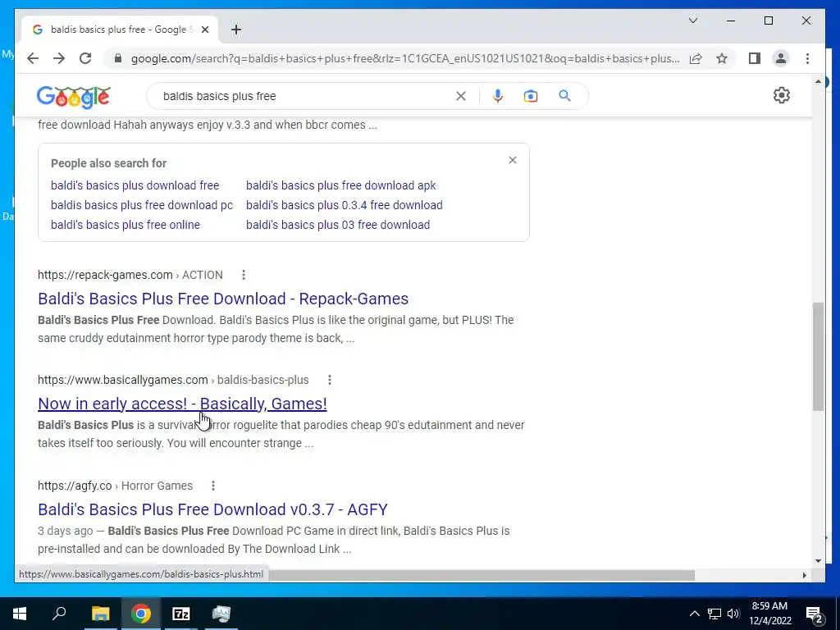Open File Explorer from the taskbar
Image resolution: width=840 pixels, height=630 pixels.
[x=100, y=614]
